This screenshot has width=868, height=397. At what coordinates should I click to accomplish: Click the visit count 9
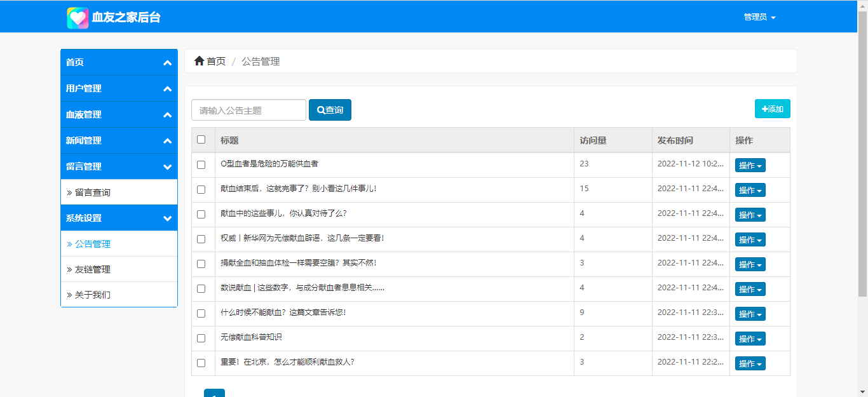(x=582, y=313)
